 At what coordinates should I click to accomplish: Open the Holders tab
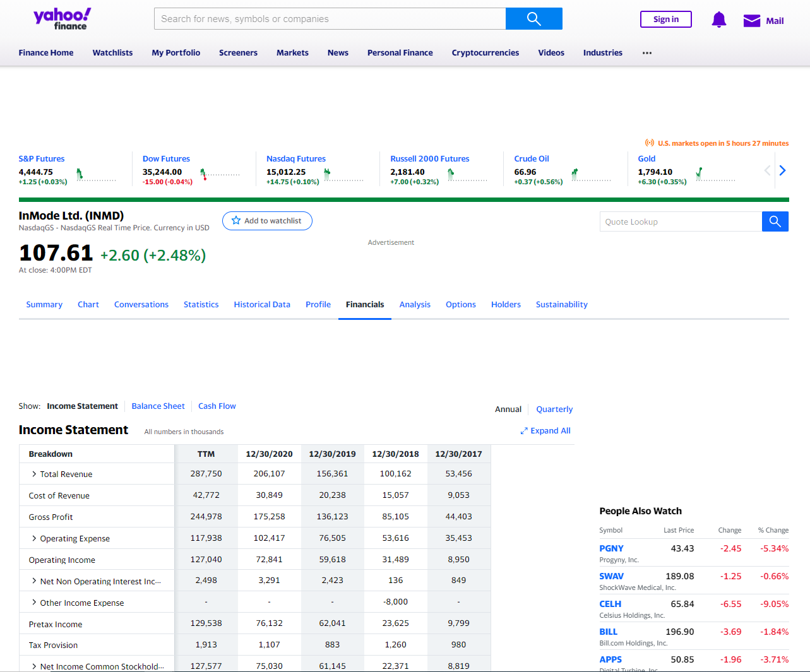click(x=506, y=305)
